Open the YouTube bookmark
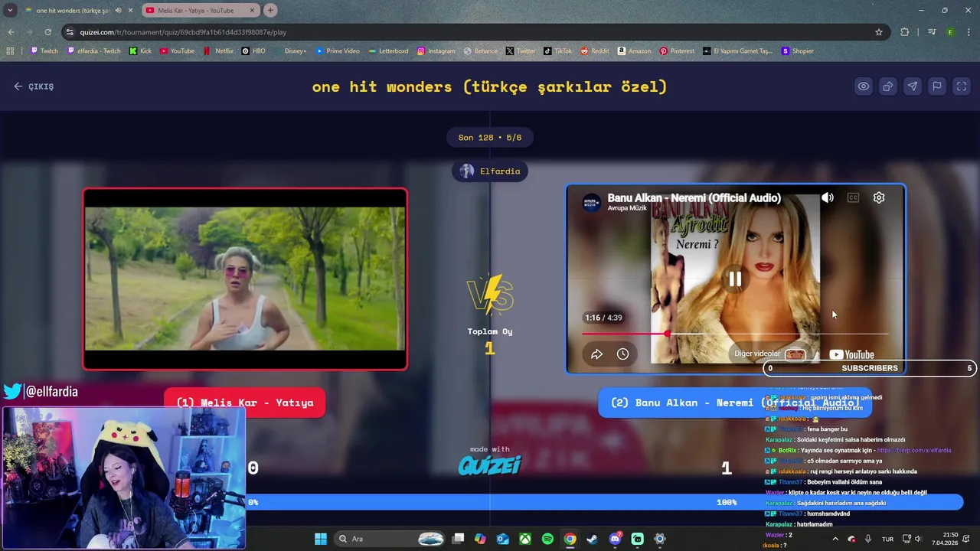Viewport: 980px width, 551px height. pyautogui.click(x=177, y=51)
